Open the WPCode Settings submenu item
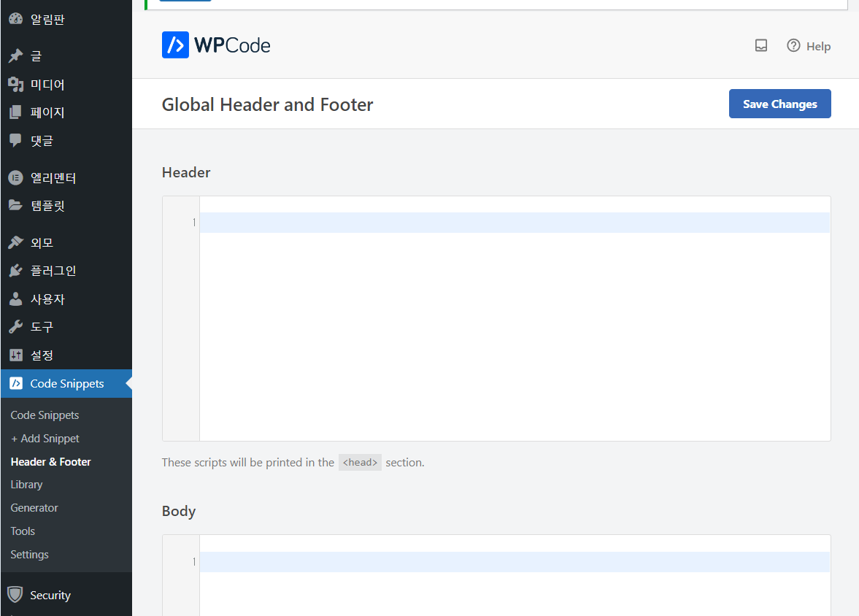859x616 pixels. click(x=30, y=554)
